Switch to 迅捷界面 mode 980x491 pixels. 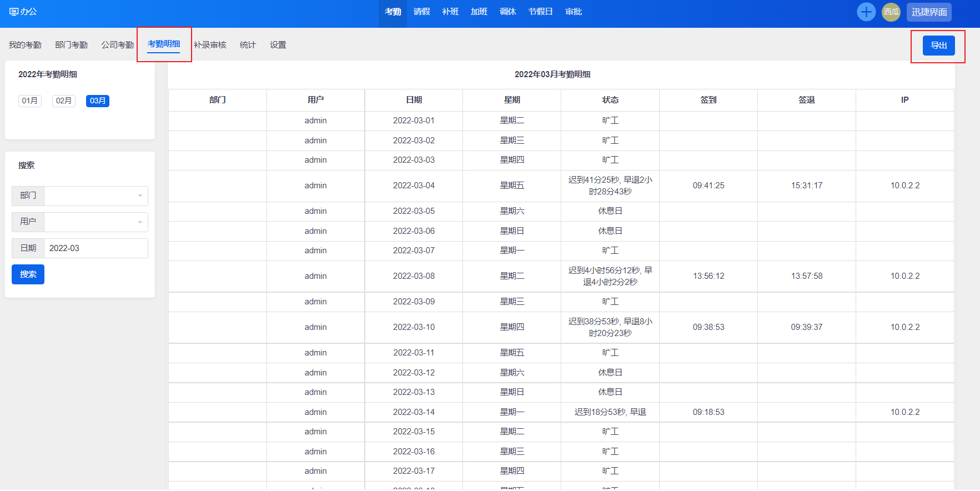[928, 12]
